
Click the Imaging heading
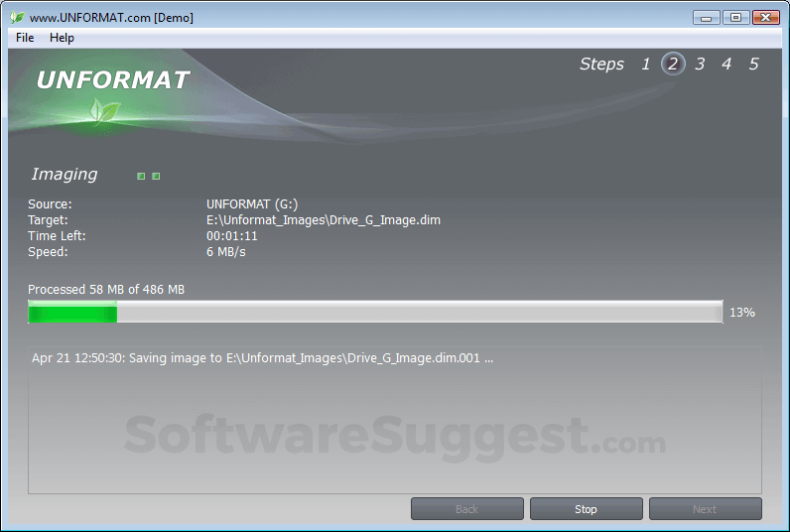tap(65, 175)
